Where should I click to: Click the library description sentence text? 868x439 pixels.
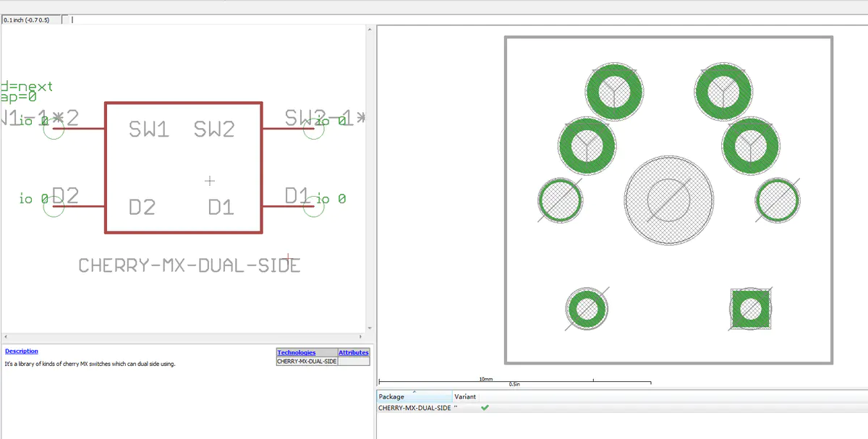click(x=90, y=364)
